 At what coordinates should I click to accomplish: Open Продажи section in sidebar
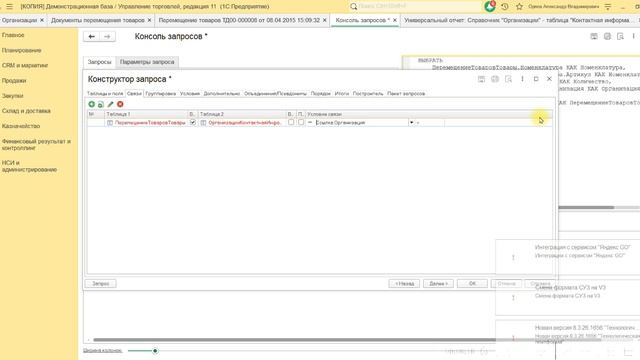pyautogui.click(x=14, y=80)
